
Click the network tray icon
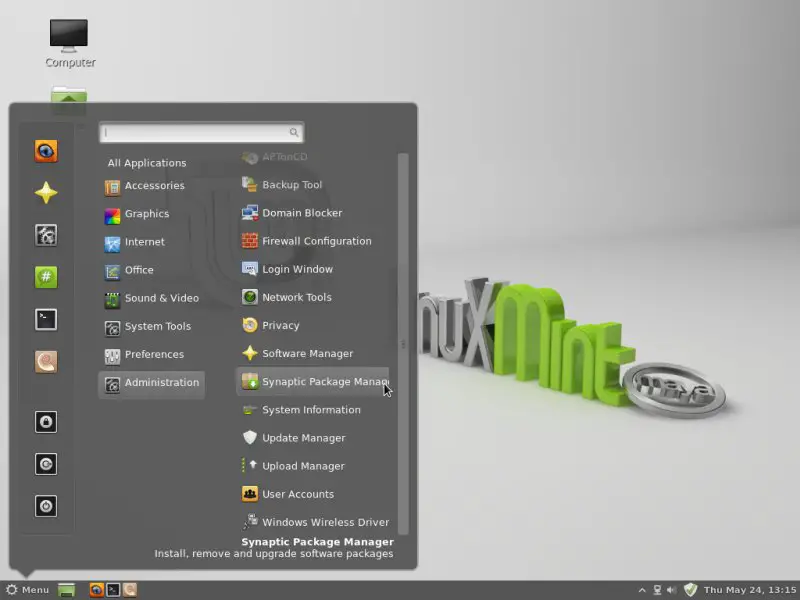(657, 590)
